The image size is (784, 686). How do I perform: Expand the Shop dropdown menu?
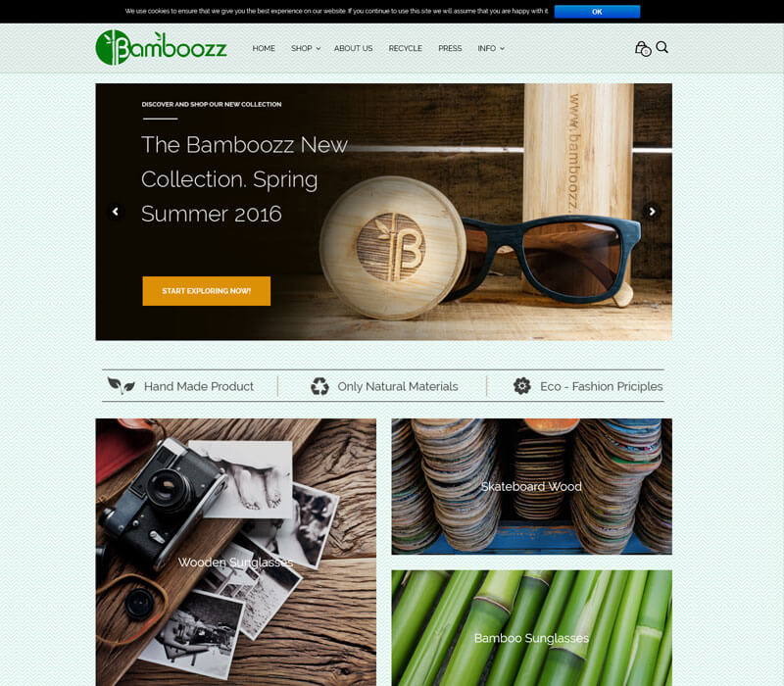306,48
